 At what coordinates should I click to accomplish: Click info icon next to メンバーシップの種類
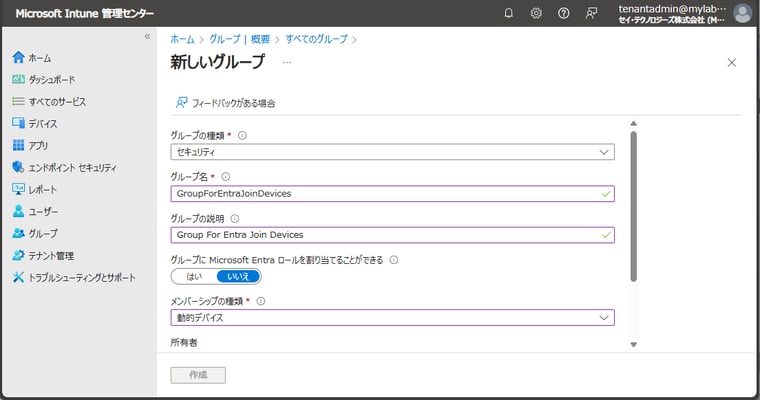[261, 301]
